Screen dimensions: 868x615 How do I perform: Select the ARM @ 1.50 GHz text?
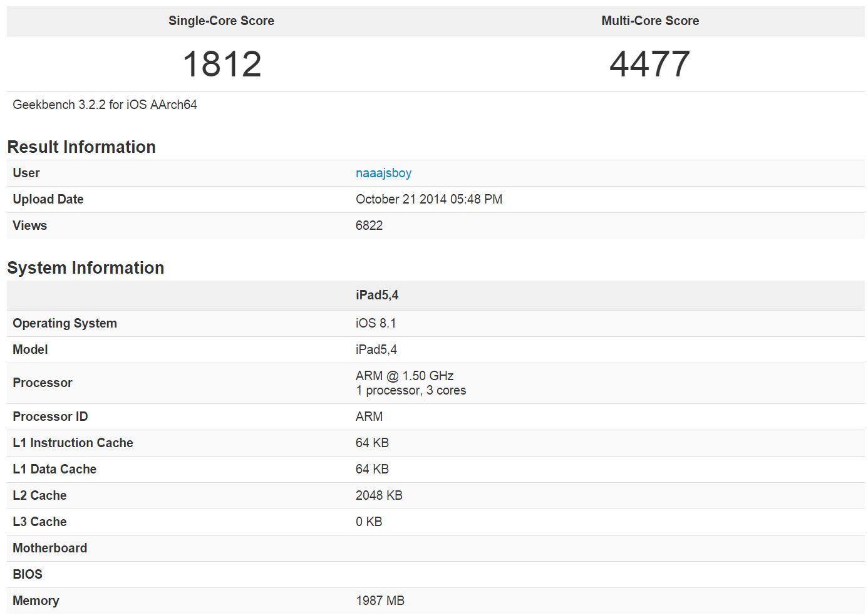[405, 376]
